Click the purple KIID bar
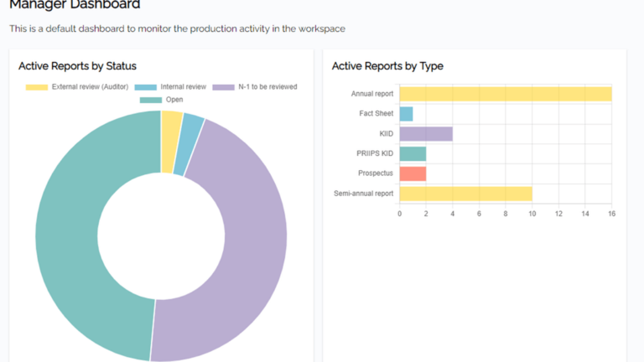 click(x=426, y=133)
